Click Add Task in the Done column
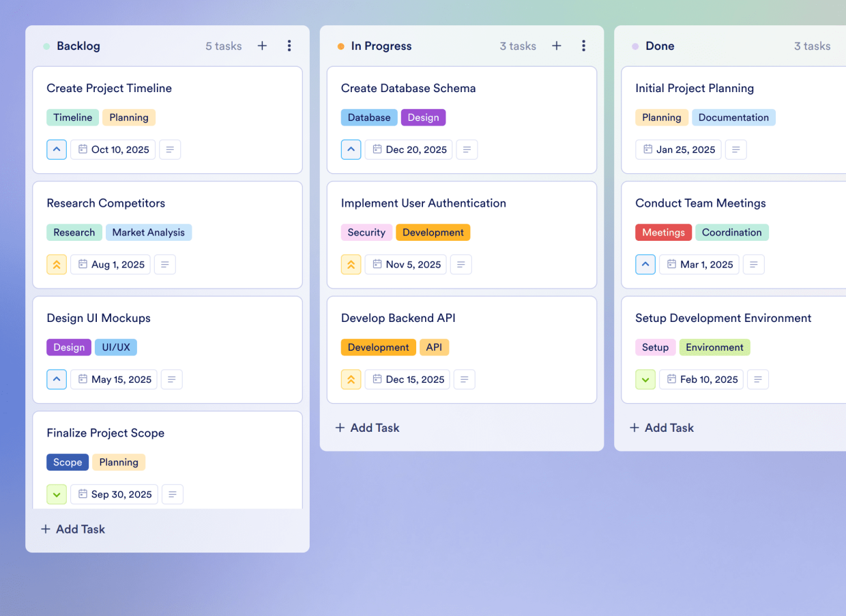Image resolution: width=846 pixels, height=616 pixels. pyautogui.click(x=661, y=428)
